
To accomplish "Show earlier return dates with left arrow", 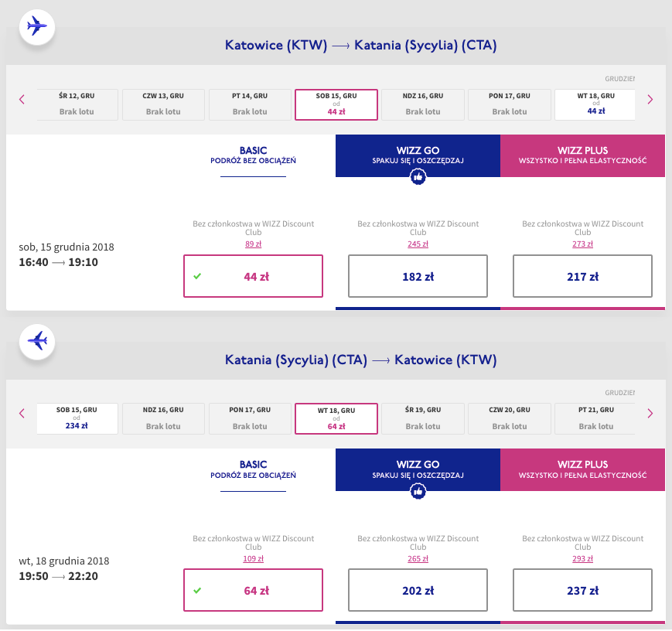I will [x=22, y=413].
